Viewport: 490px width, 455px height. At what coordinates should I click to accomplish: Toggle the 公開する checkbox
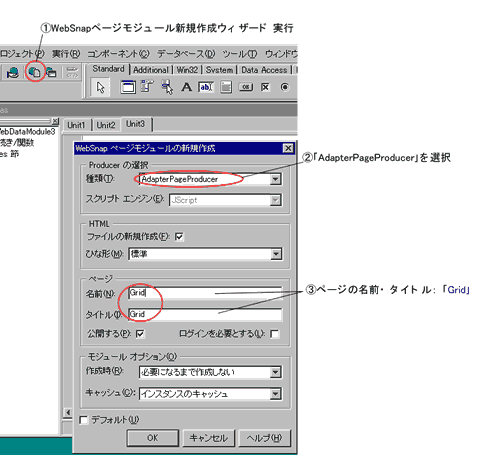[140, 334]
